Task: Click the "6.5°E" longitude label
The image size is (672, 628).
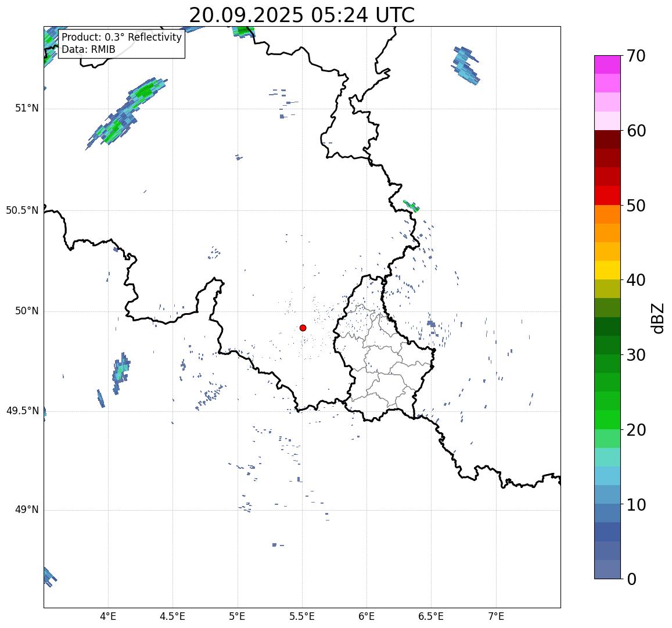Action: [x=431, y=616]
